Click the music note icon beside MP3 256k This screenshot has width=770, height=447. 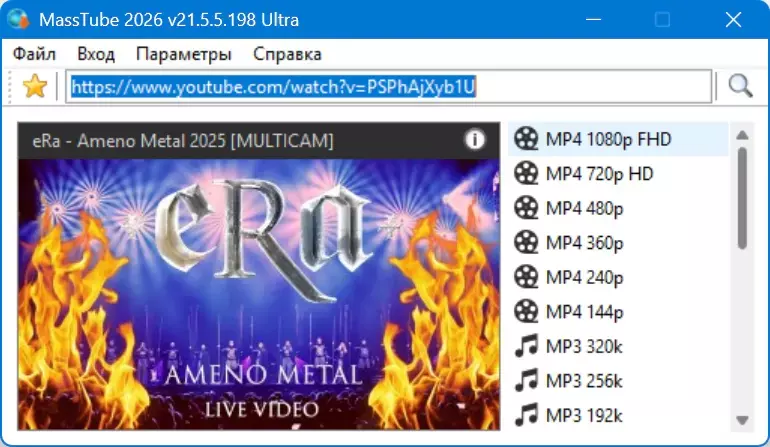coord(526,380)
